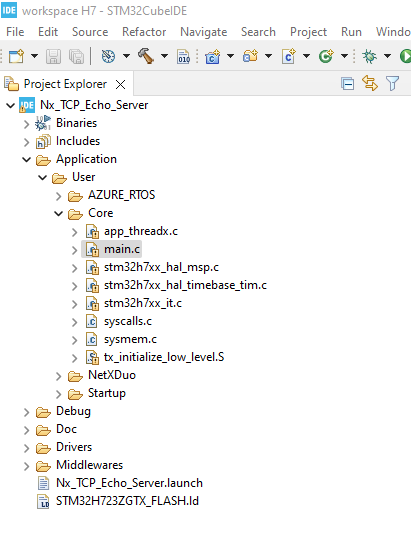Open the Project menu
Viewport: 411px width, 560px height.
(308, 32)
